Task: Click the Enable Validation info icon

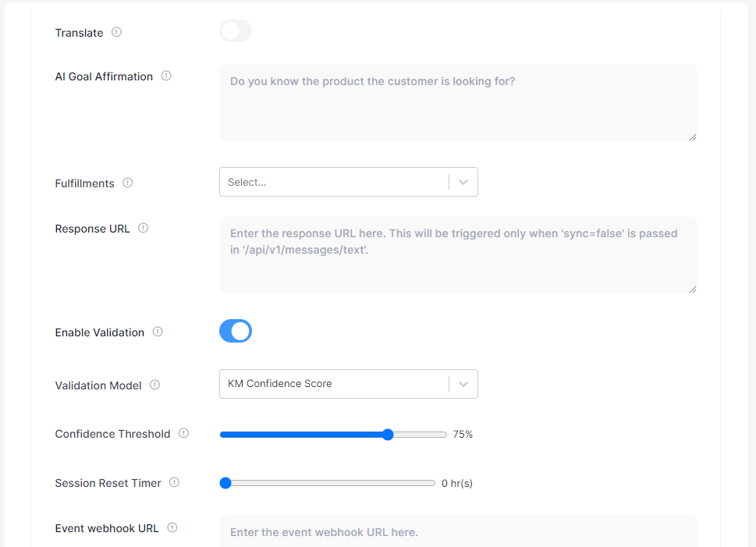Action: point(158,332)
